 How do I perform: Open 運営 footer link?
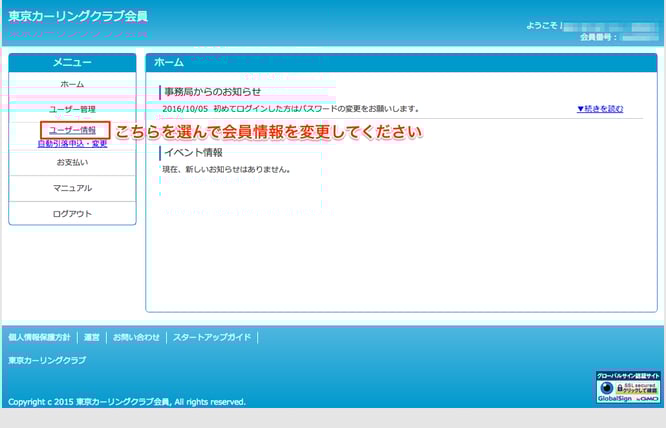[92, 337]
